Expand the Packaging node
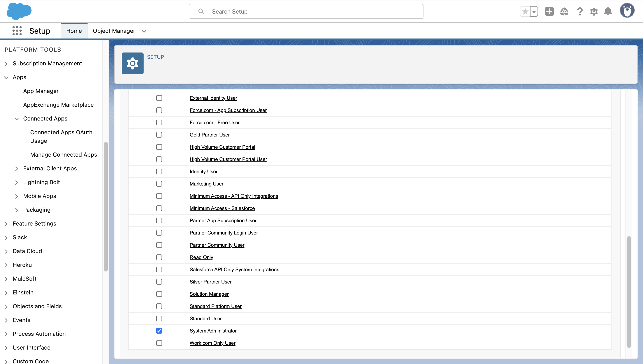The height and width of the screenshot is (364, 643). coord(16,210)
